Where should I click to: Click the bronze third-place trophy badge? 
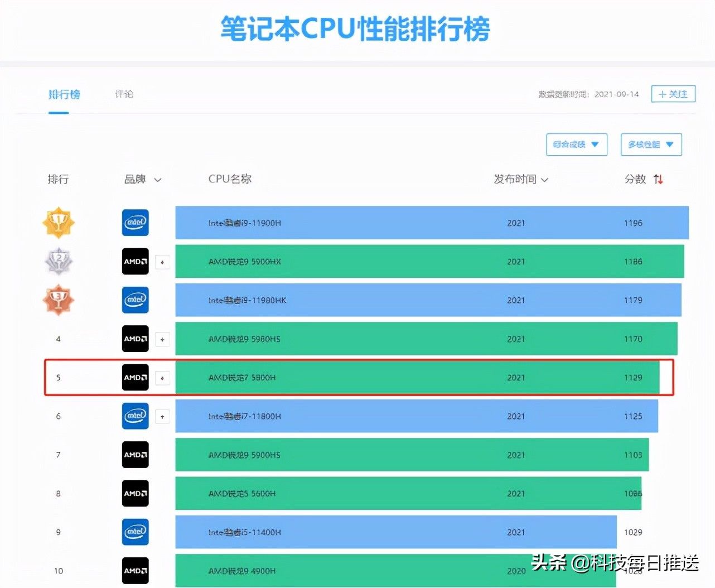tap(59, 300)
